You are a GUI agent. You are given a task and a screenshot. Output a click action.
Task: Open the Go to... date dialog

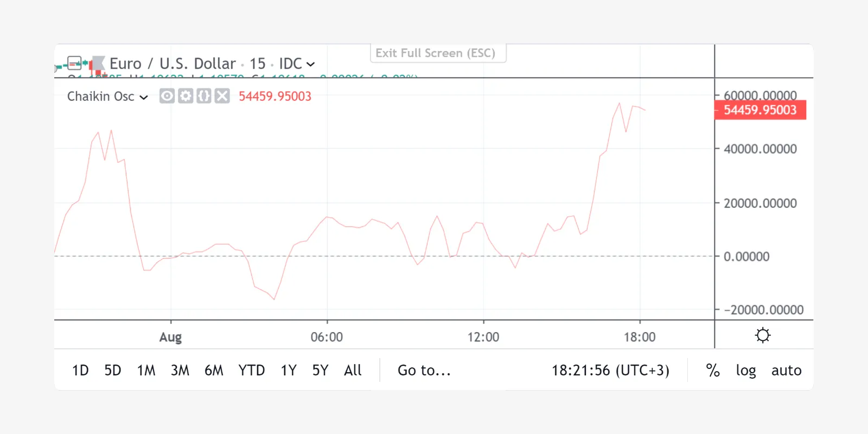pos(424,371)
